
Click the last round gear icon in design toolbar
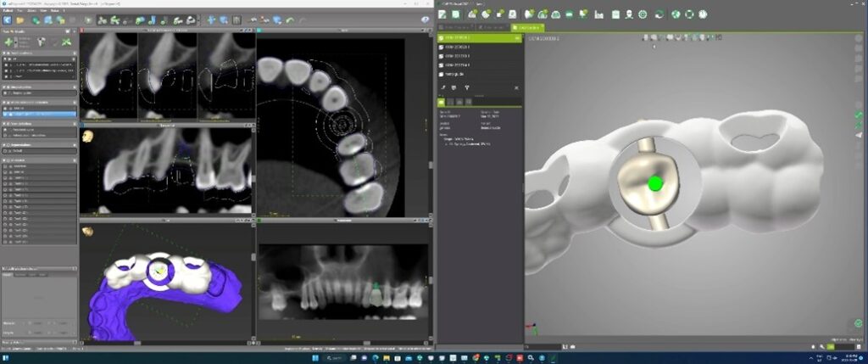pos(703,14)
